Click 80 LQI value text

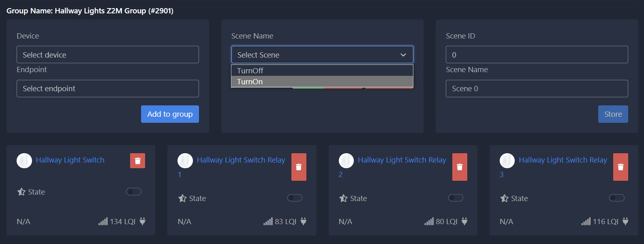click(x=447, y=222)
